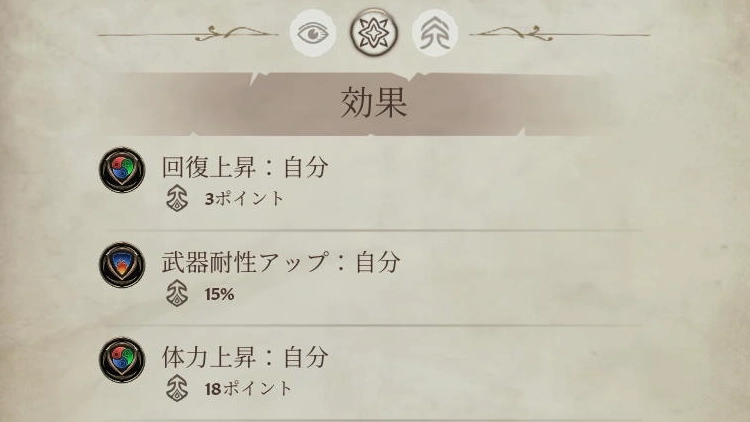Select the 18ポイント value text

tap(248, 387)
